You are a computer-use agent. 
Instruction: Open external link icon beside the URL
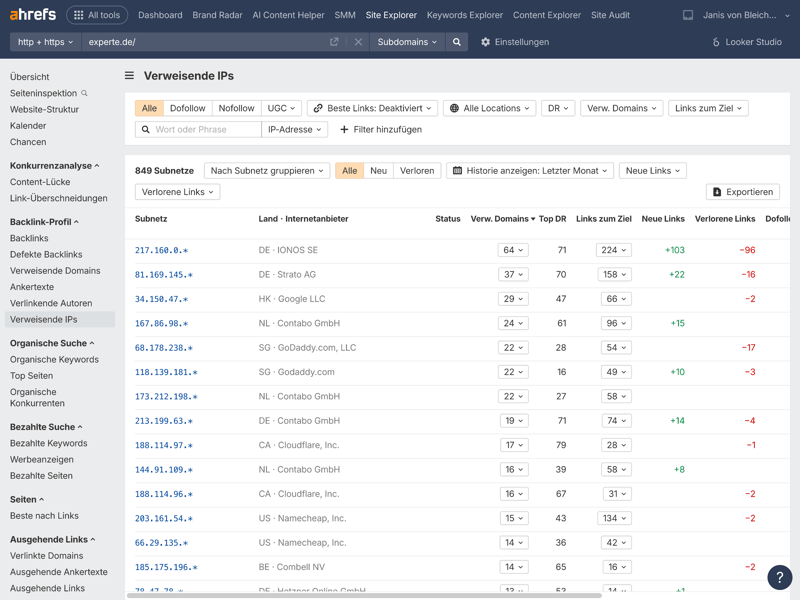[334, 42]
